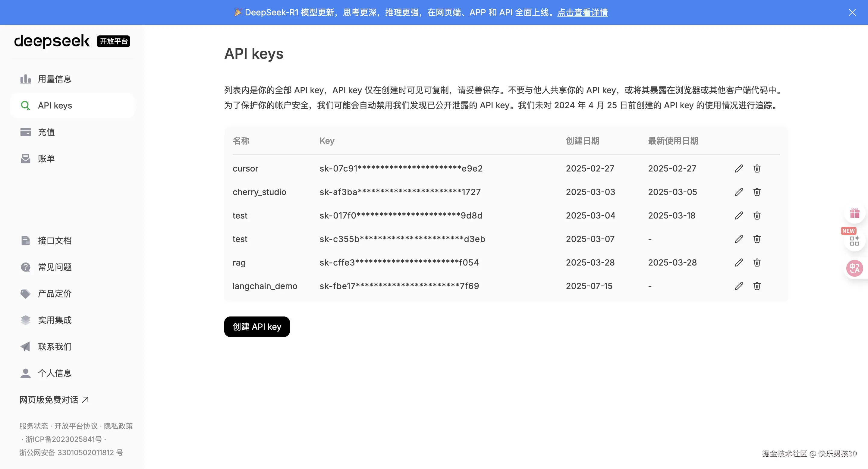Open 接口文档 API docs
868x469 pixels.
(x=54, y=241)
